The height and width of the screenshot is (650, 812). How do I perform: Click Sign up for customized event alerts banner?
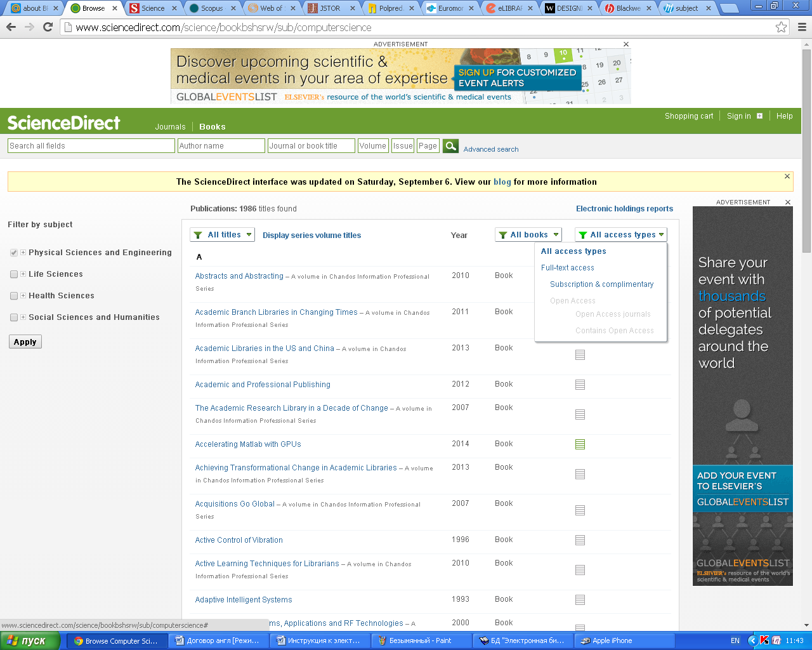point(517,77)
